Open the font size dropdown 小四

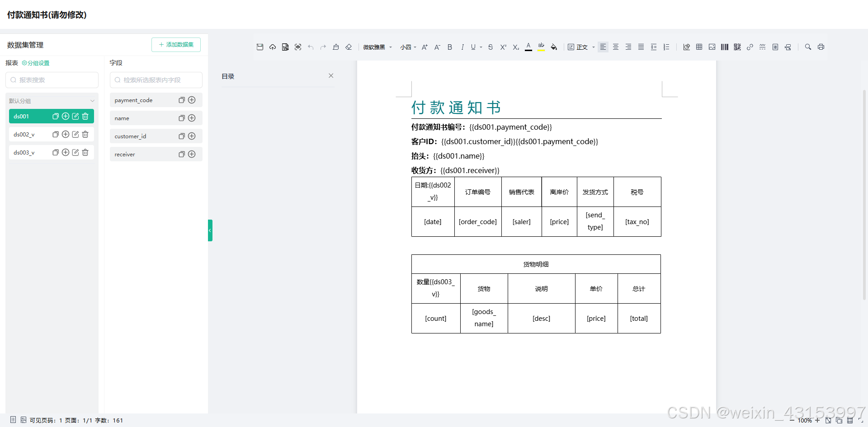408,47
